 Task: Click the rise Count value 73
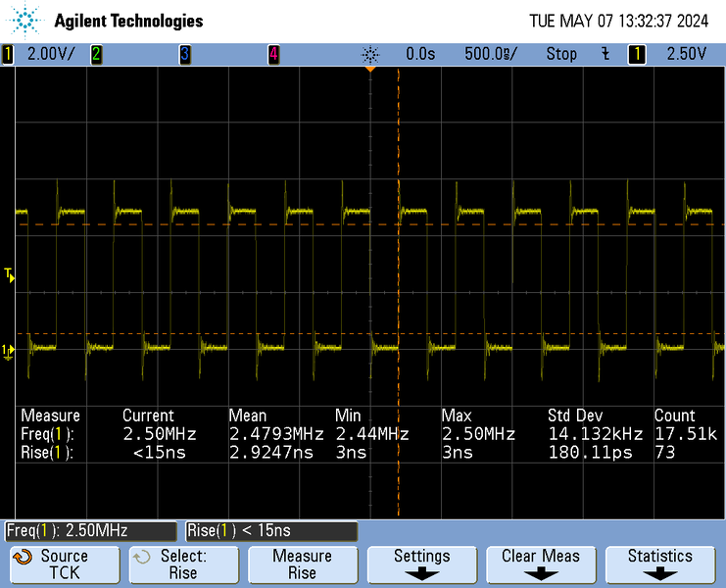click(665, 453)
